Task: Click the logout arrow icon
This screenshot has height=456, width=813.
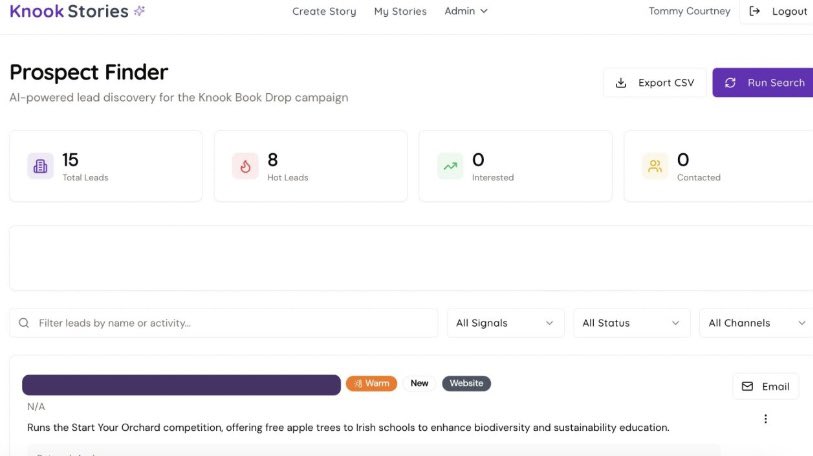Action: [x=754, y=11]
